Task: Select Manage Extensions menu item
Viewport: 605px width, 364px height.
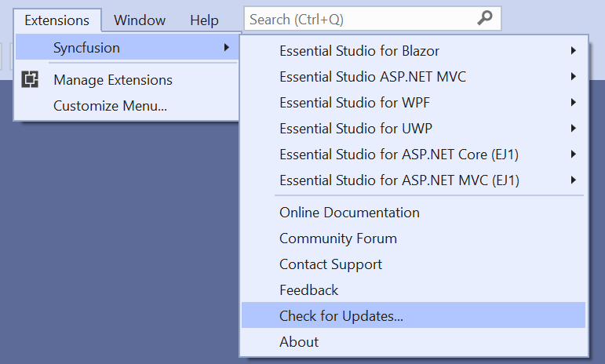Action: (113, 80)
